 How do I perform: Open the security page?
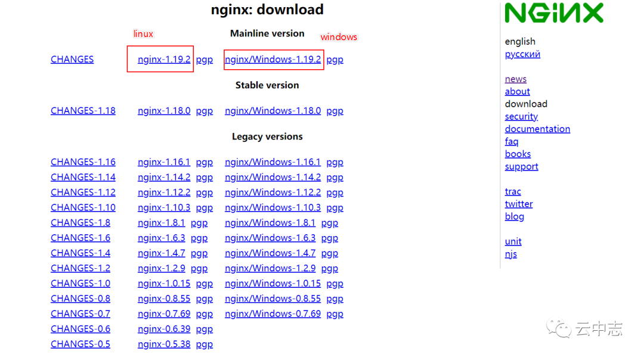[x=521, y=117]
